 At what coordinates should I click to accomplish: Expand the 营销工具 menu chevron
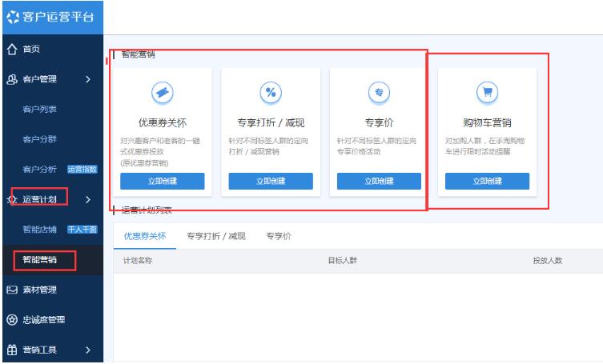(87, 350)
